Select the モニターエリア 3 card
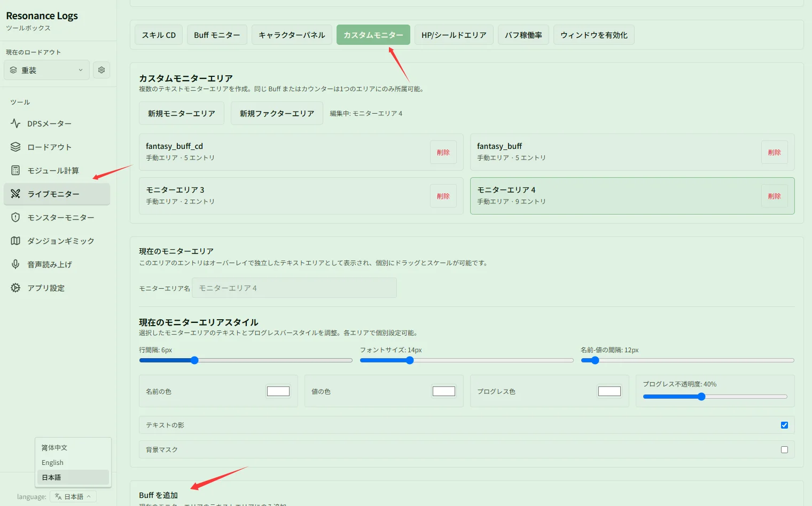Viewport: 812px width, 506px height. click(x=301, y=196)
